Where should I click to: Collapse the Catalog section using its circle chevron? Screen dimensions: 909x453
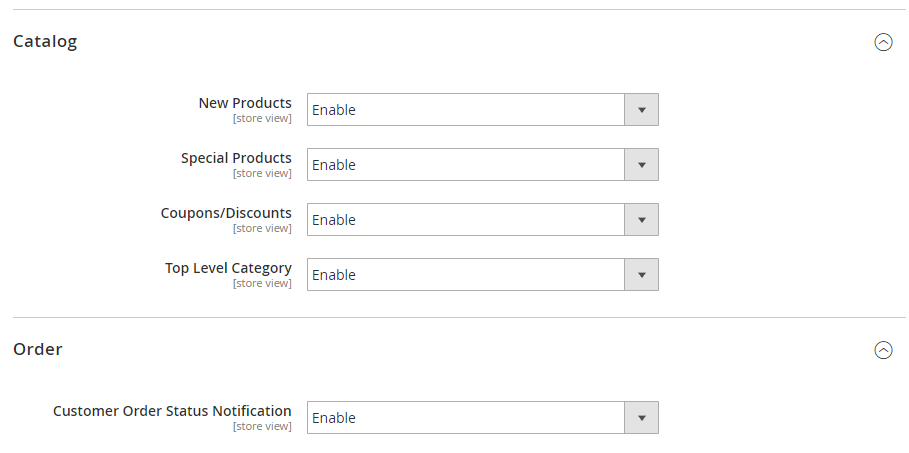(x=883, y=42)
